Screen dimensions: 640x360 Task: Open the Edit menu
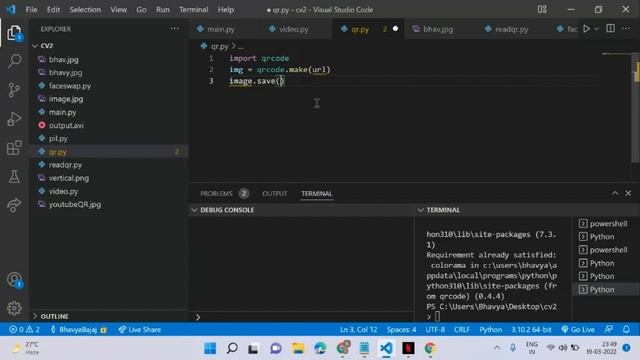(53, 9)
